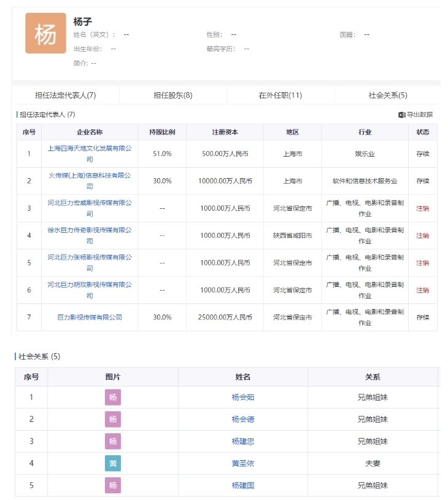Click the pink 杨 avatar for 杨会茹

tap(113, 397)
